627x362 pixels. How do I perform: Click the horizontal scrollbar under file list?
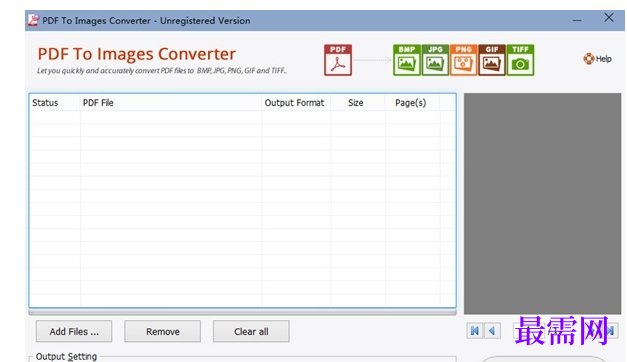click(x=242, y=312)
